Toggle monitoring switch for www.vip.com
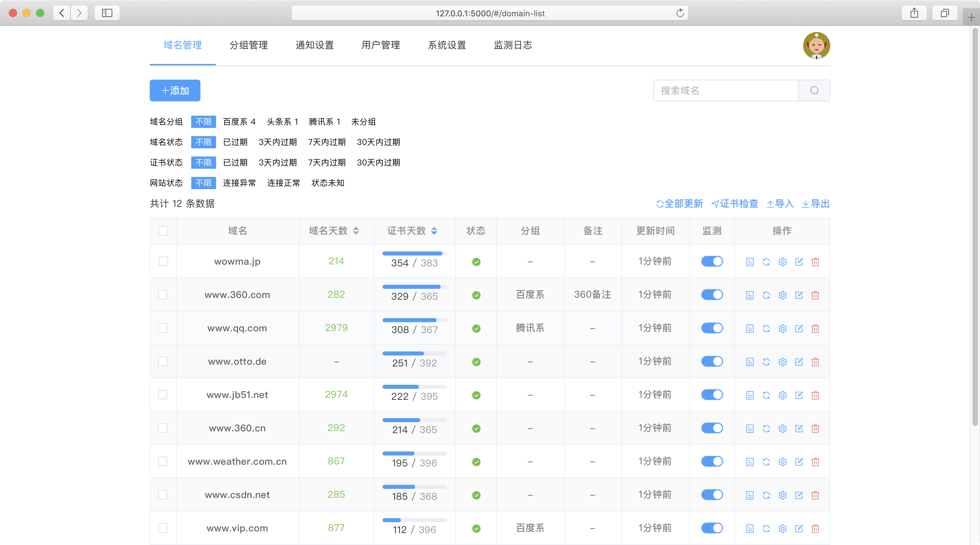The image size is (980, 545). coord(712,528)
